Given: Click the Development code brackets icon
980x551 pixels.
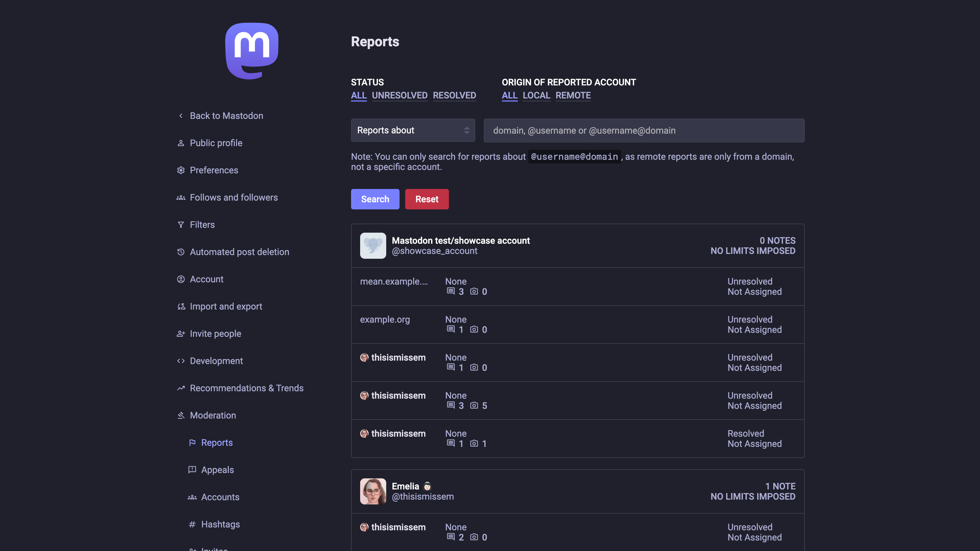Looking at the screenshot, I should (181, 360).
